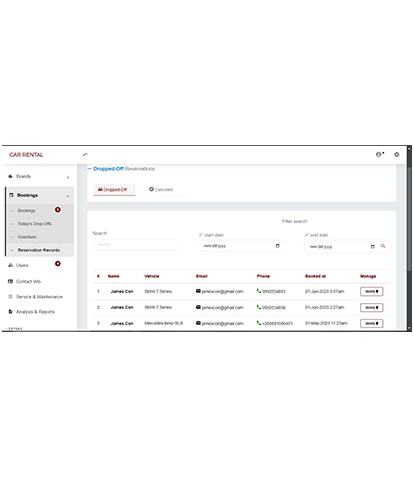Go to Service & Maintenance page
Viewport: 414px width, 477px height.
39,297
